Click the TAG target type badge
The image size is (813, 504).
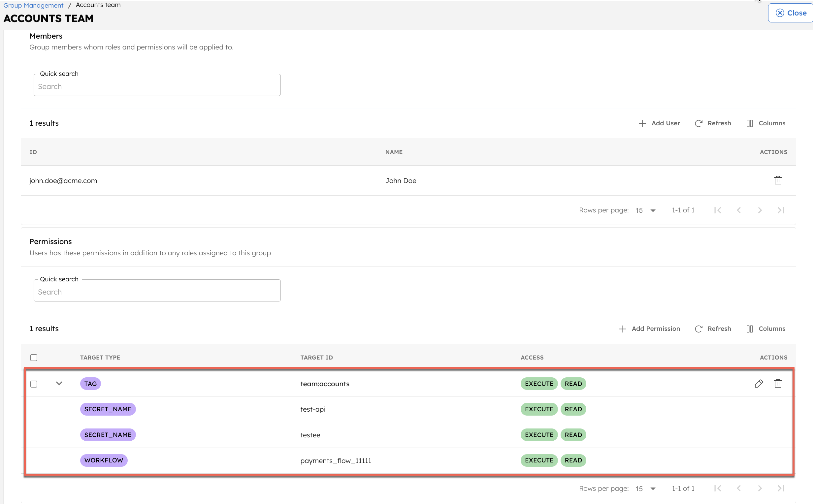coord(90,384)
